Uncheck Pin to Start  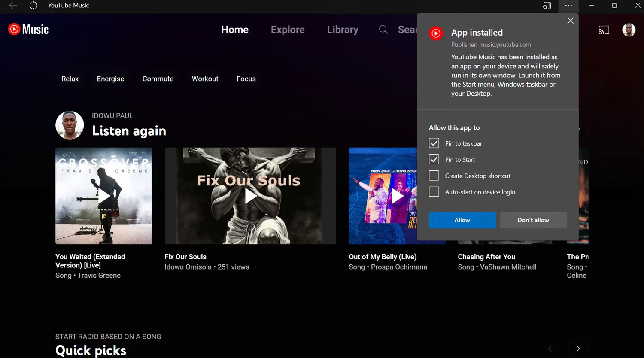coord(434,159)
